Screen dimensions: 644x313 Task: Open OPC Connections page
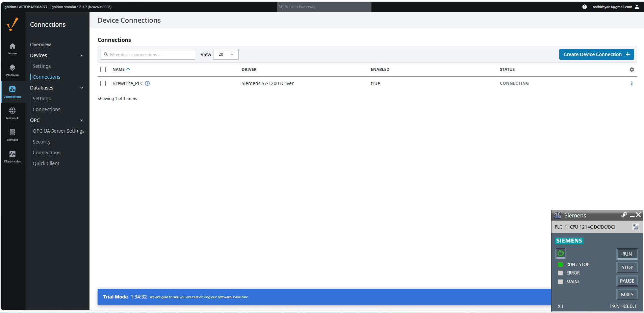(x=47, y=153)
